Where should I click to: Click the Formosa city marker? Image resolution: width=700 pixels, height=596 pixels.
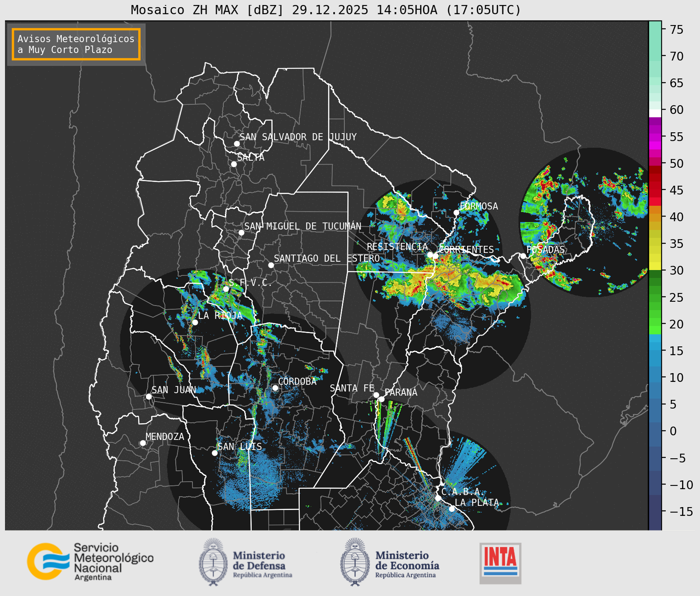456,212
